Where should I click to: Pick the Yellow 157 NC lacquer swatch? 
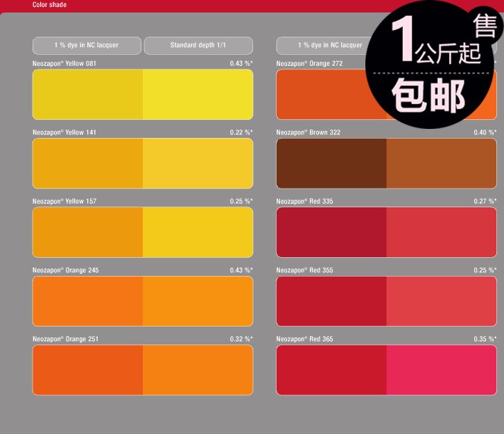click(87, 232)
